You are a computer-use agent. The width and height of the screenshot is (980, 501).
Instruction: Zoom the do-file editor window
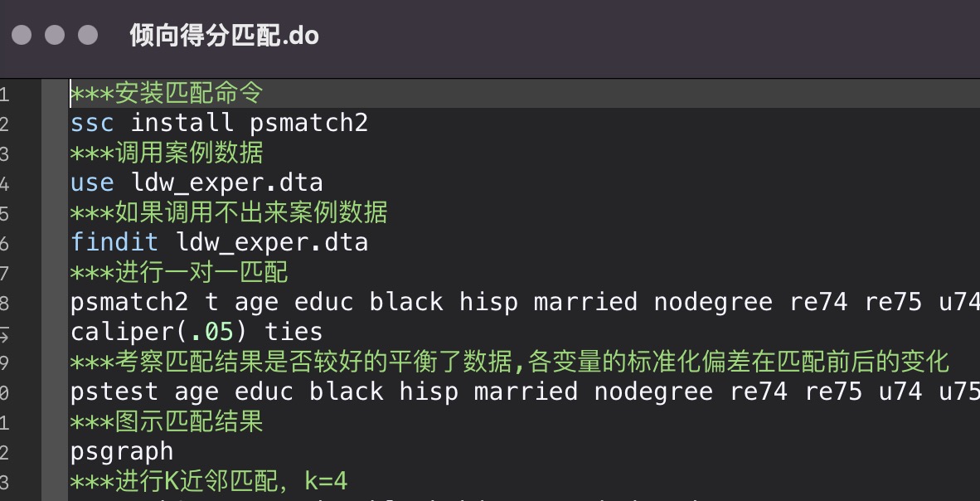click(x=87, y=35)
